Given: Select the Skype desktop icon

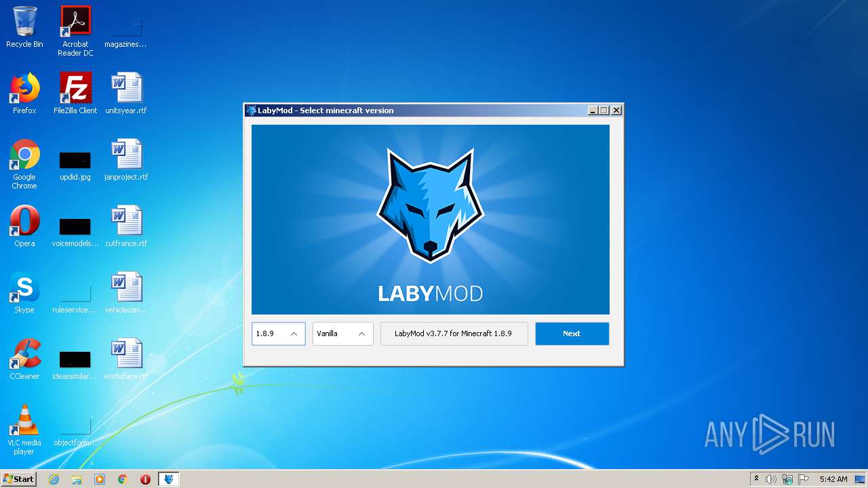Looking at the screenshot, I should pyautogui.click(x=24, y=293).
